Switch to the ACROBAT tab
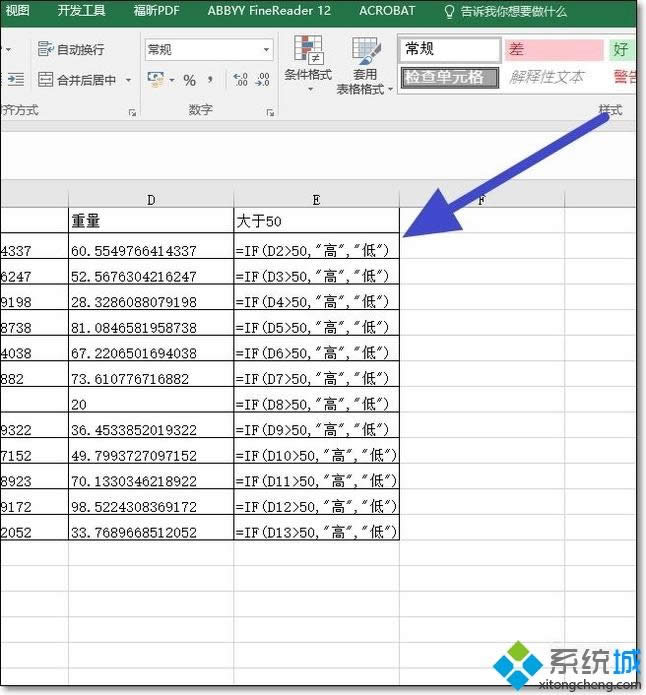The width and height of the screenshot is (646, 695). 387,11
